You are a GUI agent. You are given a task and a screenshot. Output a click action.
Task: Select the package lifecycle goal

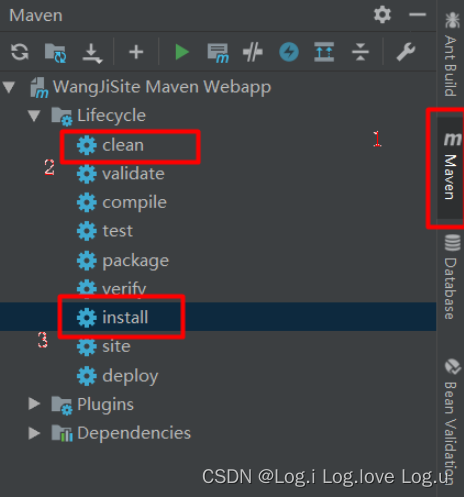point(135,261)
